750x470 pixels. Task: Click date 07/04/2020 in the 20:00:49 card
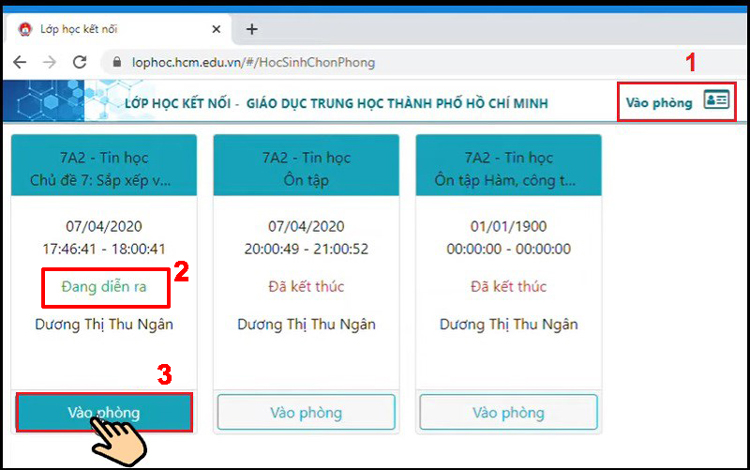coord(306,226)
